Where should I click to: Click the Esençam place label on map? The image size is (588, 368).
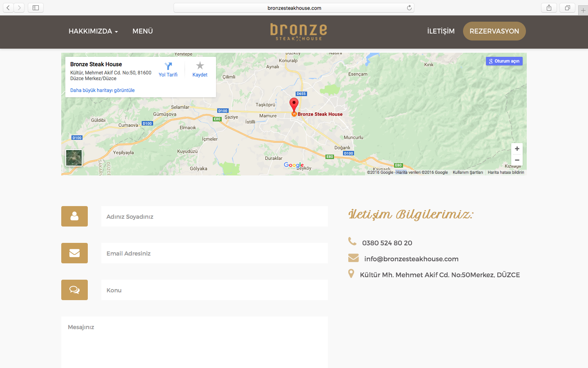[x=358, y=74]
